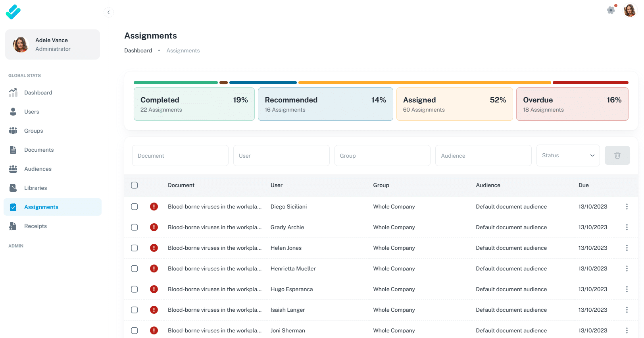Click overdue warning icon for Helen Jones

click(154, 248)
